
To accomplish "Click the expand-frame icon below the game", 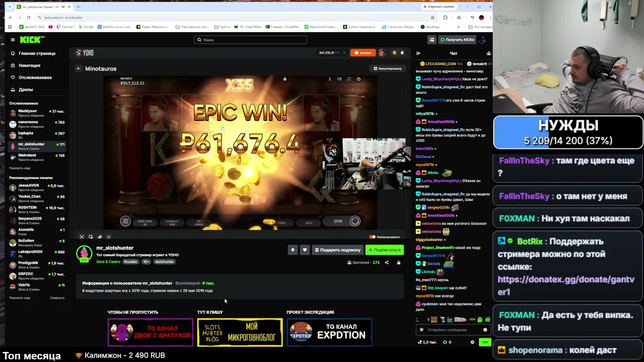I will (x=82, y=237).
